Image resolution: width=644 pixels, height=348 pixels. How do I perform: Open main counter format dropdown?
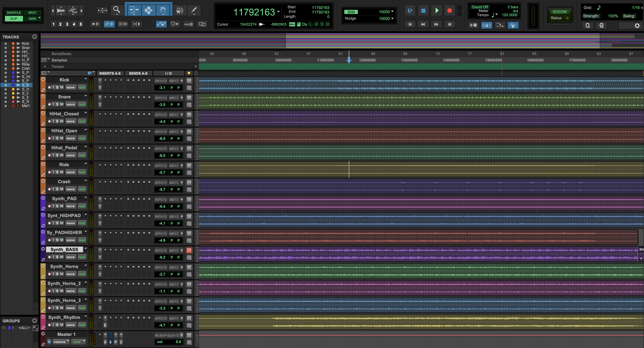[278, 12]
